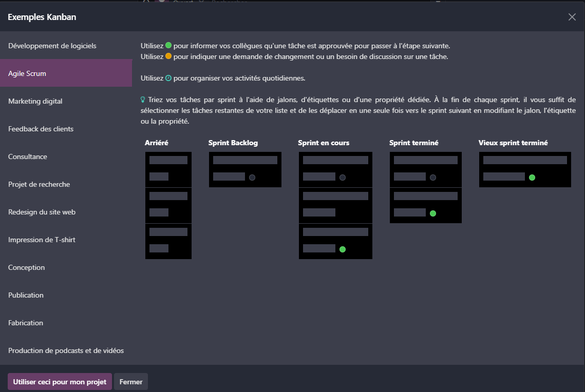The width and height of the screenshot is (585, 392).
Task: Click Utiliser ceci pour mon projet button
Action: (x=60, y=382)
